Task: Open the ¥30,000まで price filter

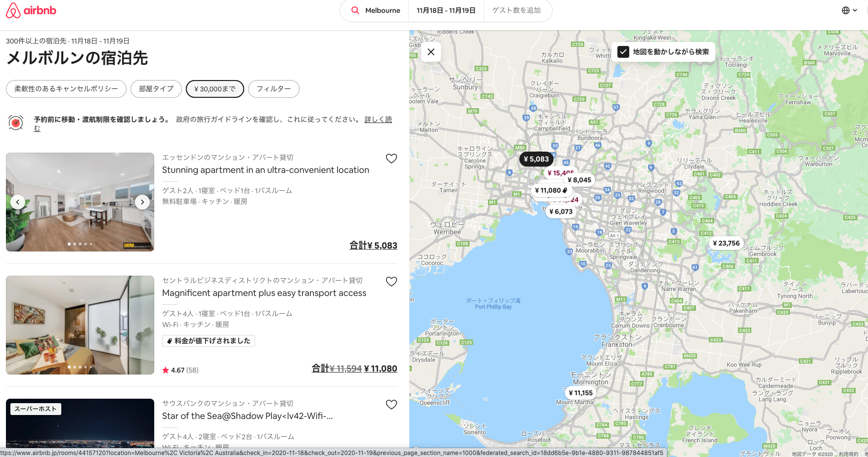Action: pos(215,89)
